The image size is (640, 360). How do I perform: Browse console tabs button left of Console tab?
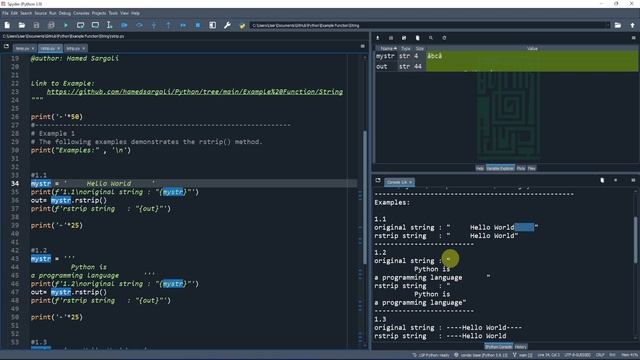point(378,180)
